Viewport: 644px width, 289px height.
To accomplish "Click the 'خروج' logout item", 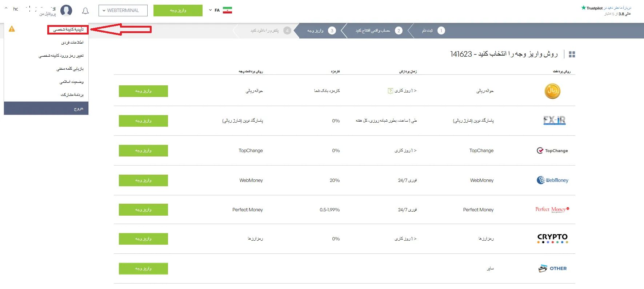I will pyautogui.click(x=46, y=108).
